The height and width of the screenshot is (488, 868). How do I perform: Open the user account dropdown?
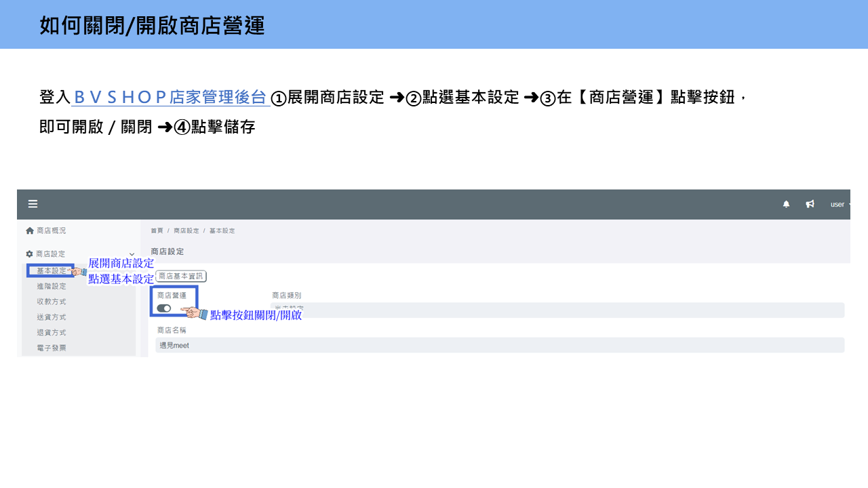pos(840,204)
